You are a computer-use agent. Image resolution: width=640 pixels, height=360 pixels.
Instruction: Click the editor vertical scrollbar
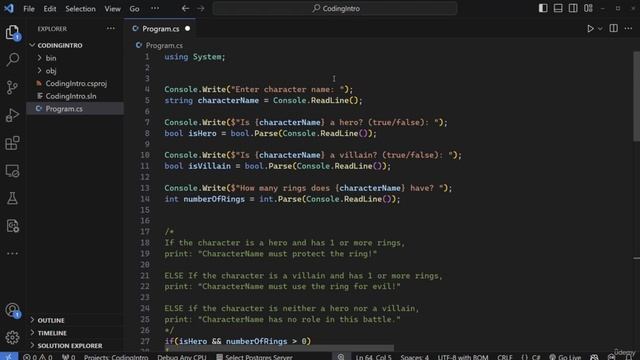point(636,97)
